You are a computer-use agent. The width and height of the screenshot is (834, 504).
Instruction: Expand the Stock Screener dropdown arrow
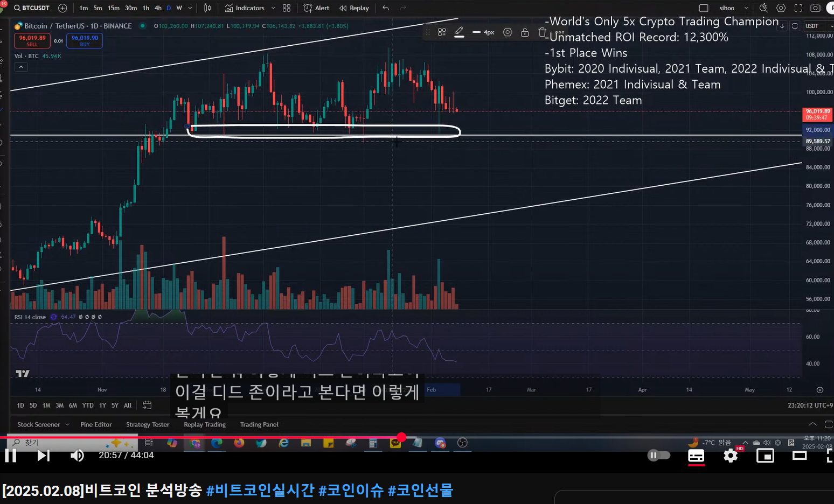(x=67, y=424)
